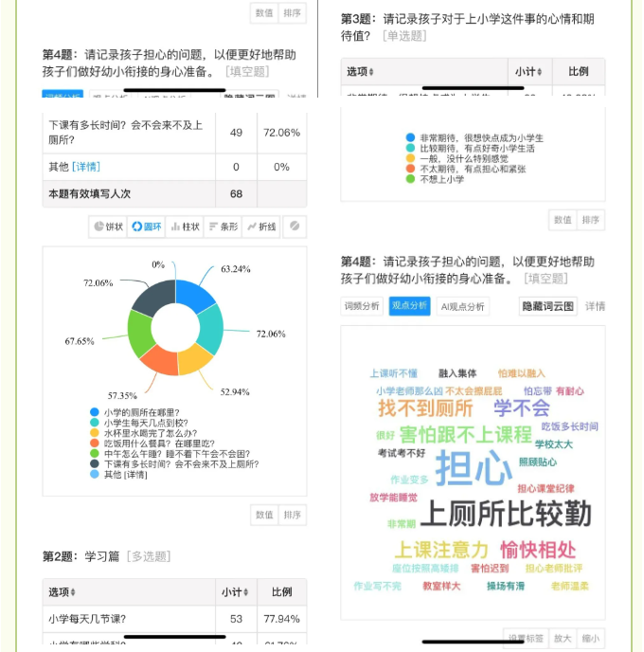Click 数值 button under question 3 legend
644x652 pixels.
pyautogui.click(x=563, y=220)
